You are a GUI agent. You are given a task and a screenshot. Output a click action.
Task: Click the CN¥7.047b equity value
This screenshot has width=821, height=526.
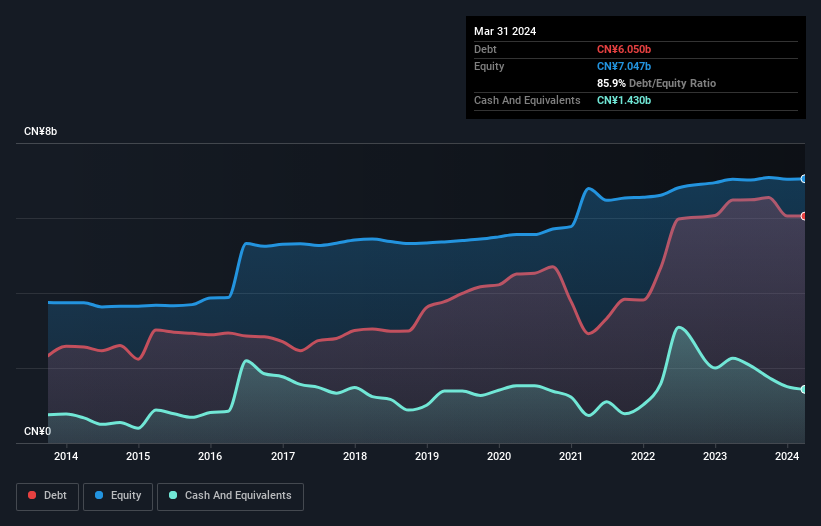624,66
